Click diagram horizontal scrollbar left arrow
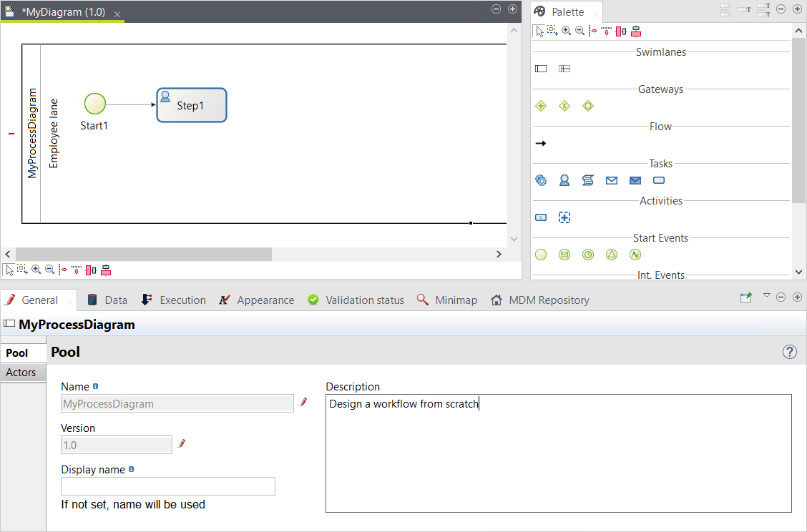The height and width of the screenshot is (532, 807). [x=8, y=254]
